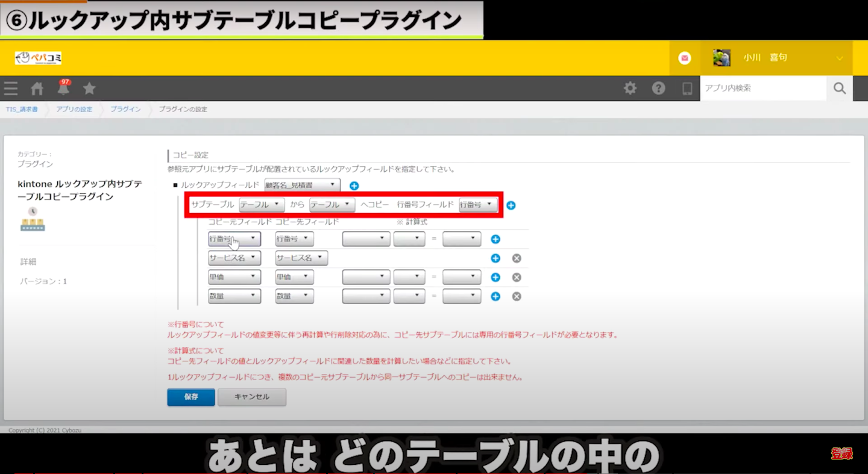
Task: Open the mail icon in yellow header
Action: 684,58
